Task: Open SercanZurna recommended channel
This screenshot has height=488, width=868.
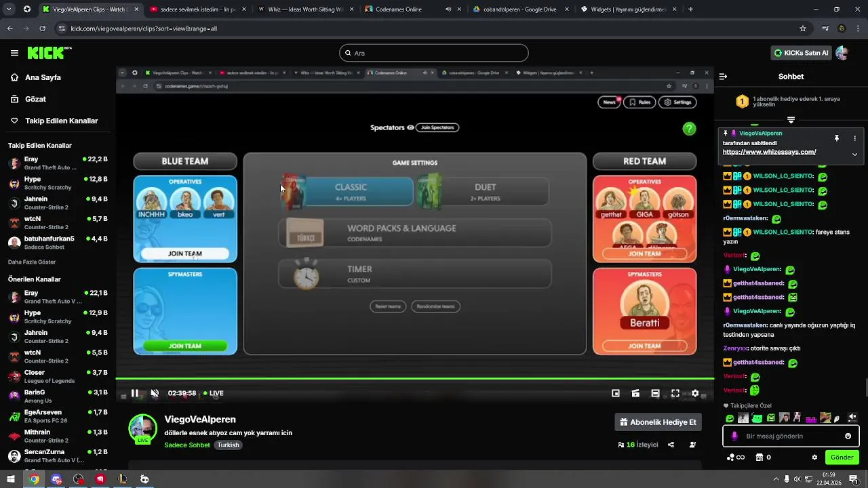Action: (x=58, y=456)
